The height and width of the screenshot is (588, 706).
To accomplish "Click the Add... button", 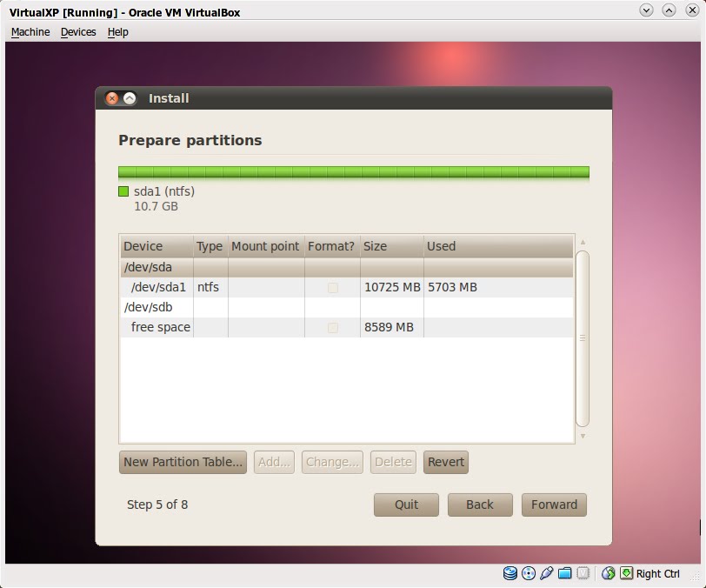I will pyautogui.click(x=274, y=462).
